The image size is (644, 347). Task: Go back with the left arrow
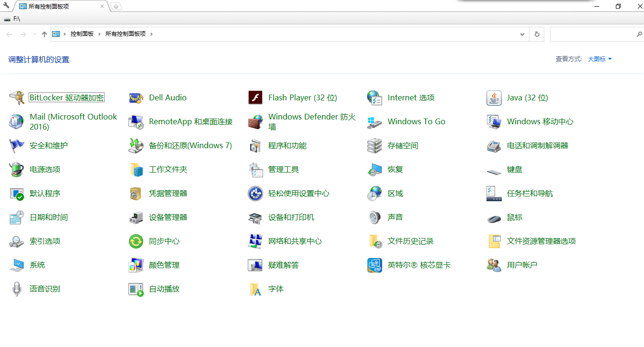[x=9, y=34]
